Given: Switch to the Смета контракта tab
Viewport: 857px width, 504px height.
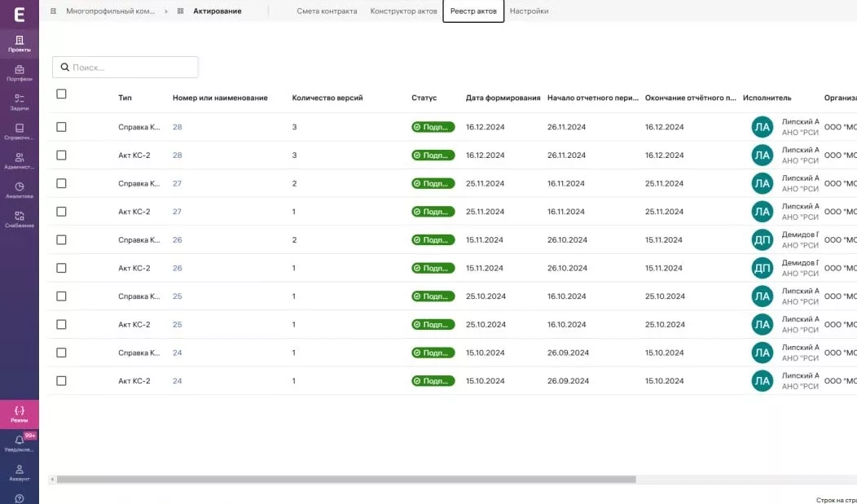Looking at the screenshot, I should 327,11.
